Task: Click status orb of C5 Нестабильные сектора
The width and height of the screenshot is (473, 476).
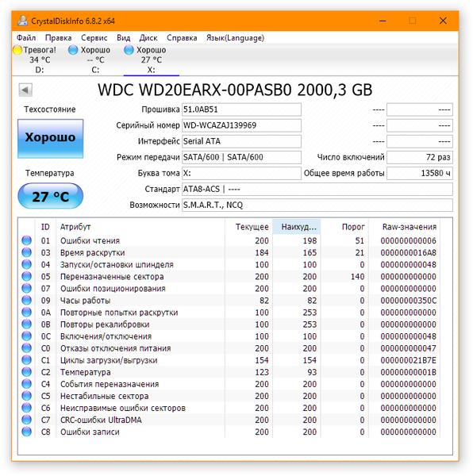Action: [x=27, y=396]
